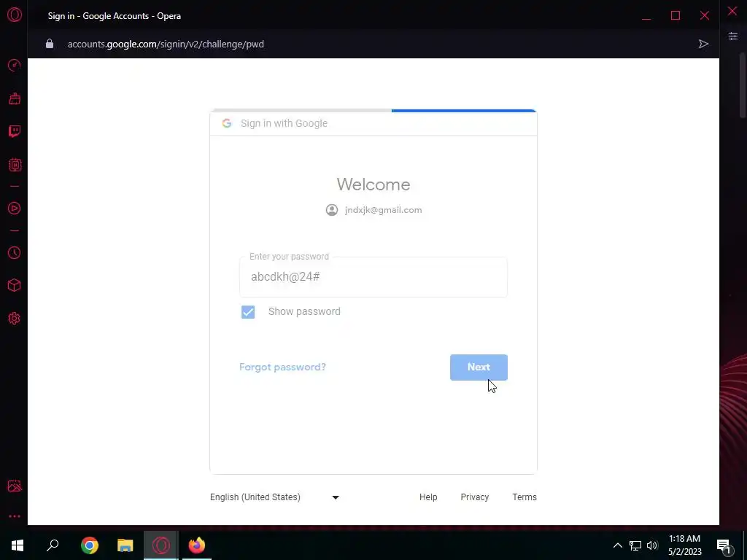
Task: Click the send arrow icon in address bar
Action: (703, 44)
